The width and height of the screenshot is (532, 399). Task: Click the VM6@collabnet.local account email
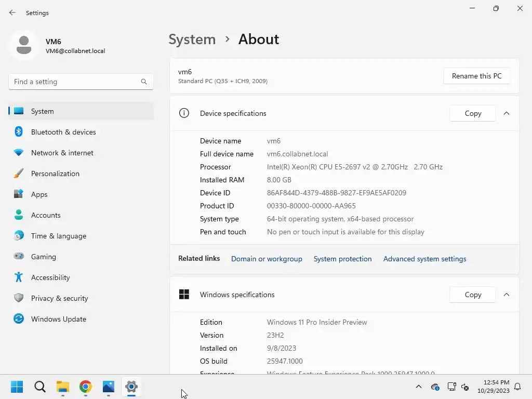(x=75, y=51)
